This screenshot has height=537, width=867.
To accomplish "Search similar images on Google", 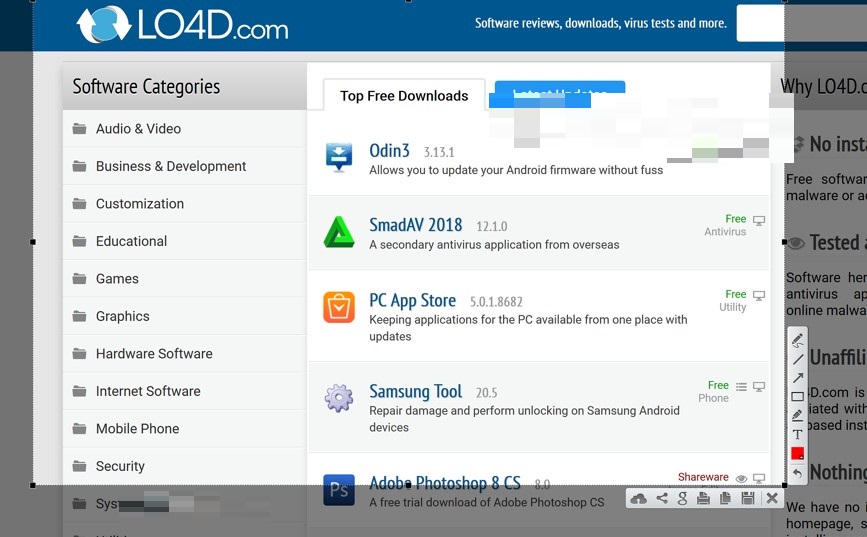I will coord(682,498).
